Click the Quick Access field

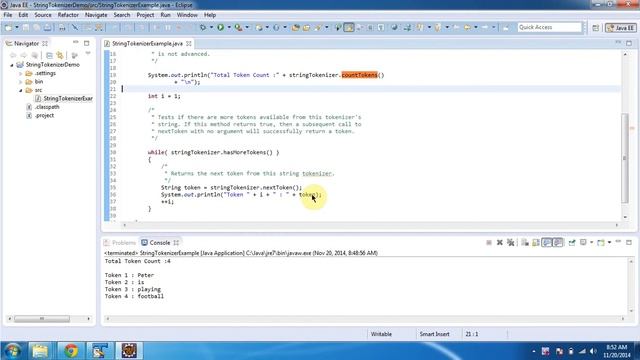click(549, 27)
